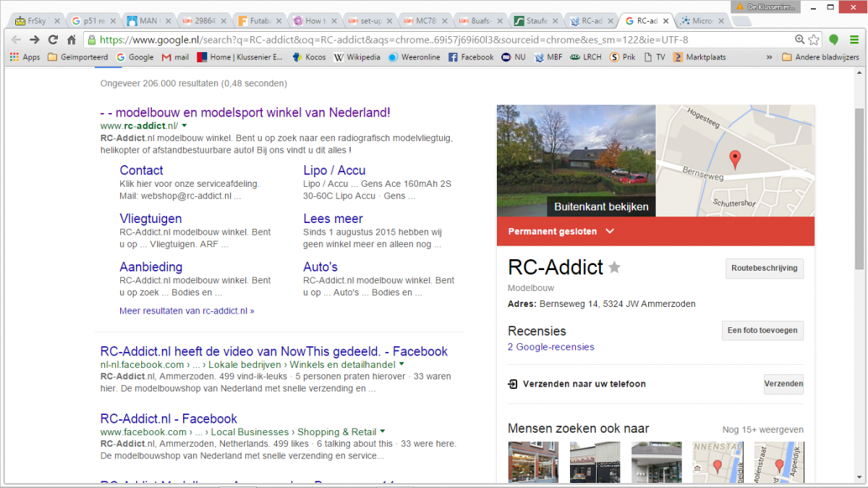The image size is (868, 488).
Task: Click the send-to-phone icon beside Verzenden naar uw telefoon
Action: tap(513, 384)
